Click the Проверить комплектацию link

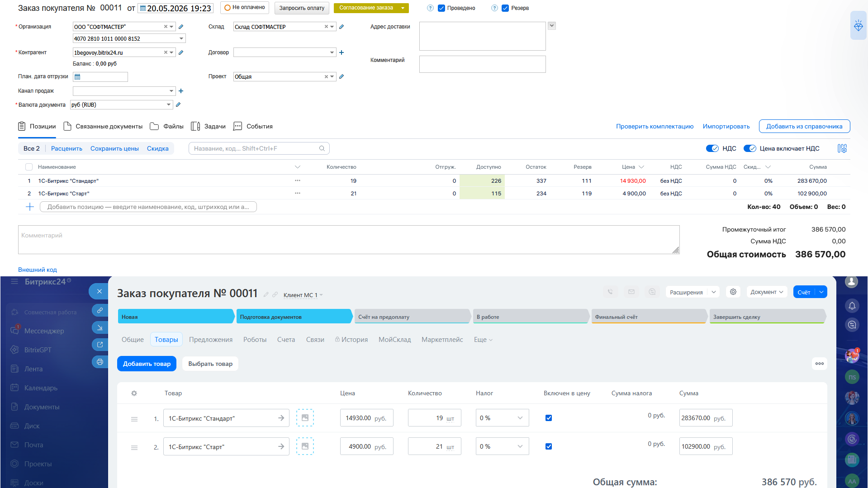tap(655, 126)
